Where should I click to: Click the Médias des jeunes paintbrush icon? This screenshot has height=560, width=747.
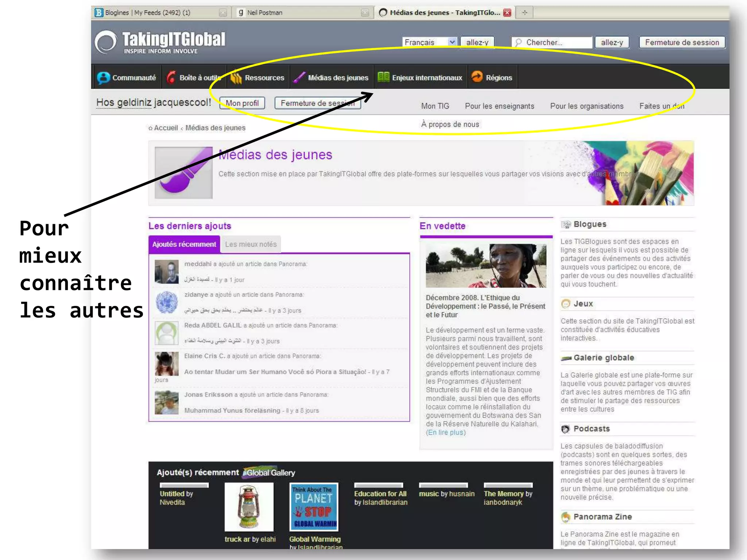point(299,77)
